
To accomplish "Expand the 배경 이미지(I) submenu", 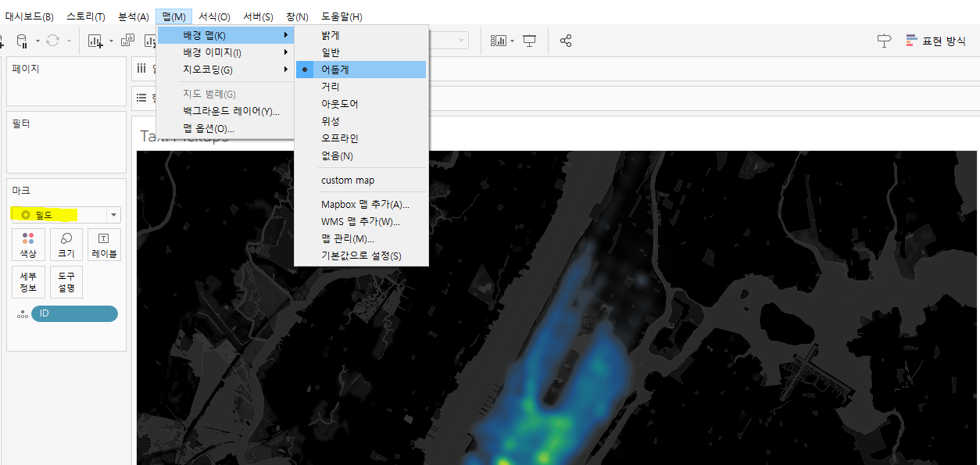I will [x=225, y=52].
